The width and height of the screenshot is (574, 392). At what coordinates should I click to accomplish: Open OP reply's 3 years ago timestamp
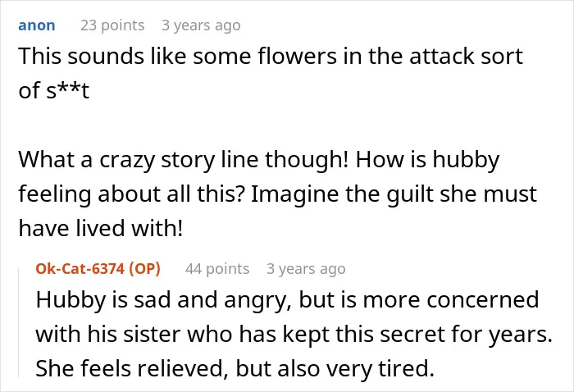click(306, 269)
